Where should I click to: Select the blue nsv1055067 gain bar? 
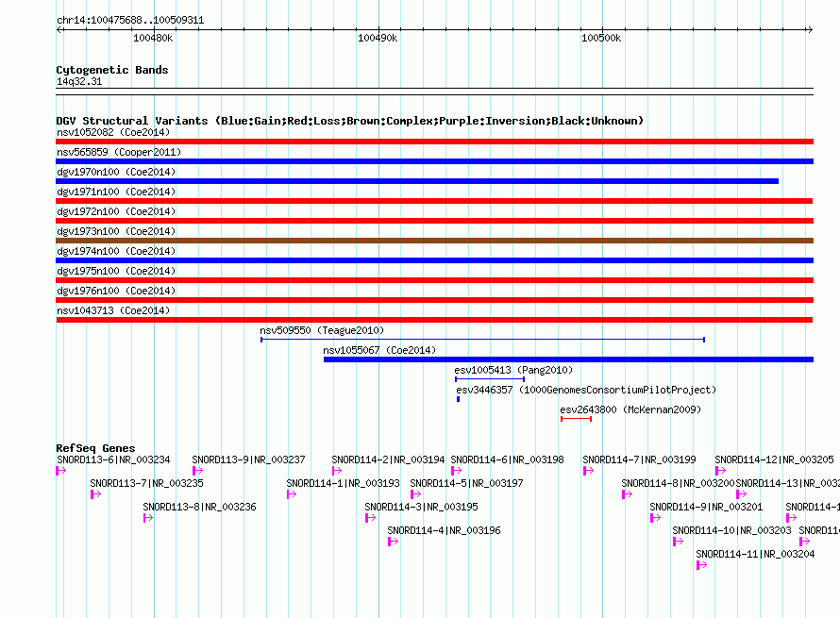click(568, 359)
